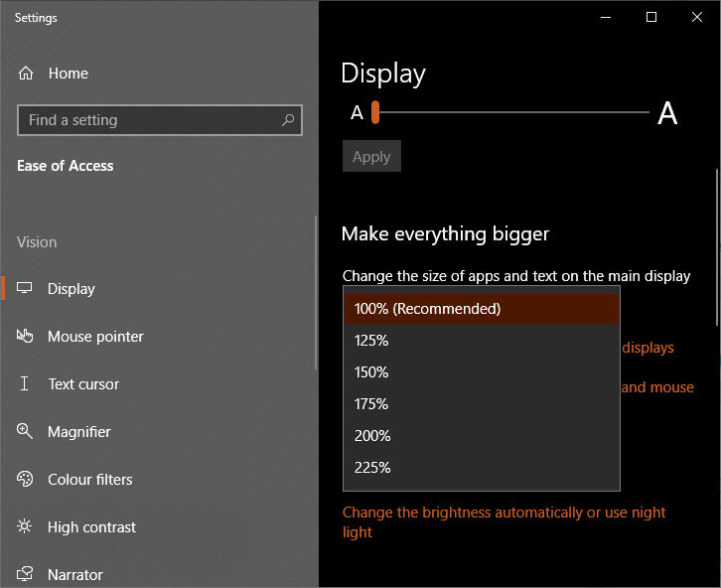Click the Narrator icon in sidebar
This screenshot has width=721, height=588.
(x=25, y=574)
